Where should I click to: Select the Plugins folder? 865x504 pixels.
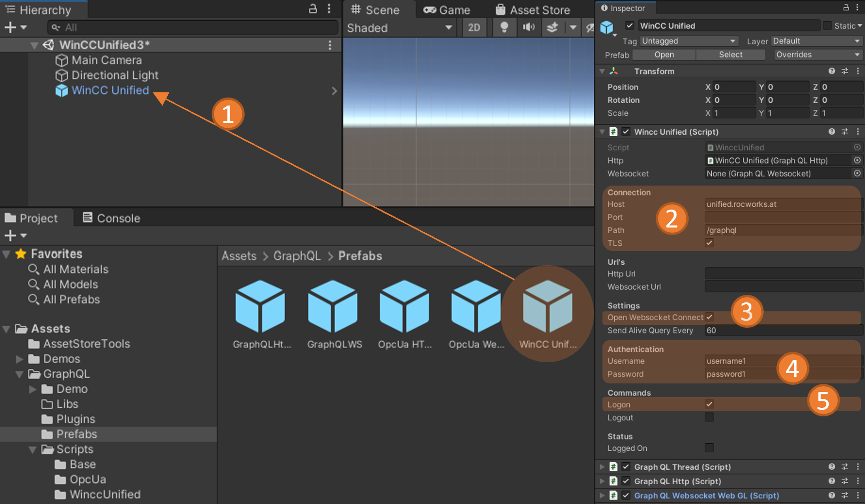[x=68, y=419]
